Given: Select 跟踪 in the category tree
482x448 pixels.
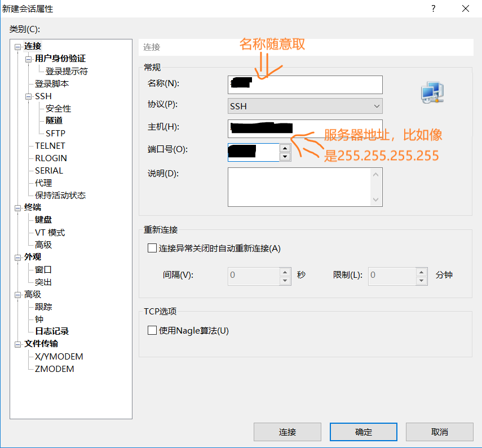Looking at the screenshot, I should coord(43,307).
